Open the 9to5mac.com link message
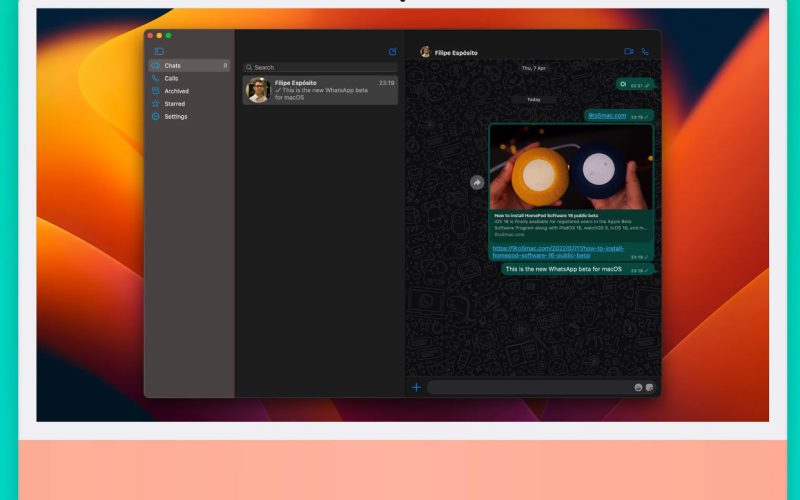 click(x=607, y=115)
